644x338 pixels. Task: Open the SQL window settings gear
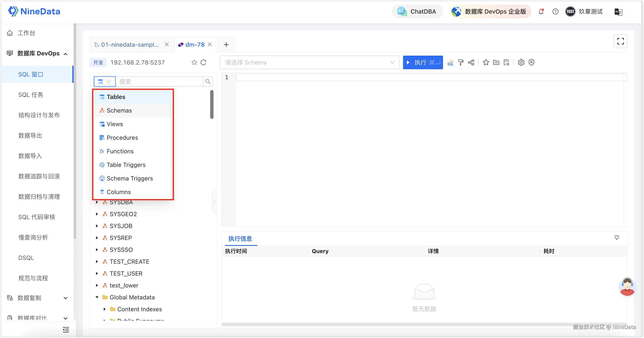tap(521, 62)
